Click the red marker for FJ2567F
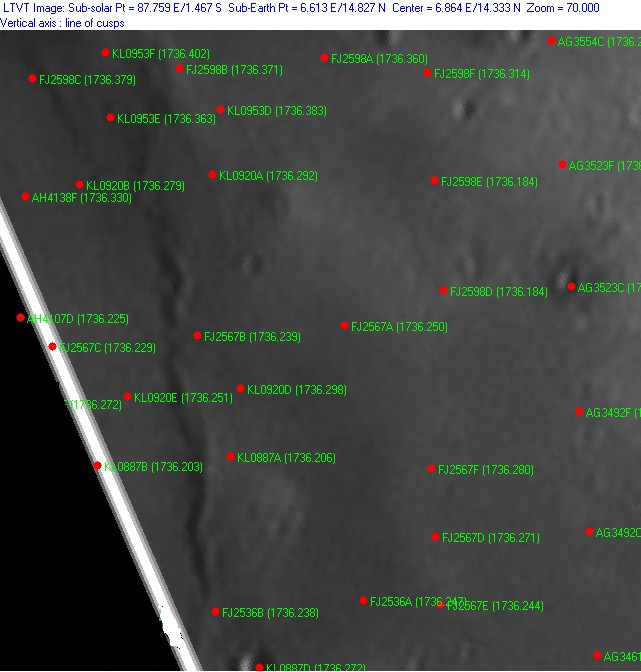641x672 pixels. [432, 469]
